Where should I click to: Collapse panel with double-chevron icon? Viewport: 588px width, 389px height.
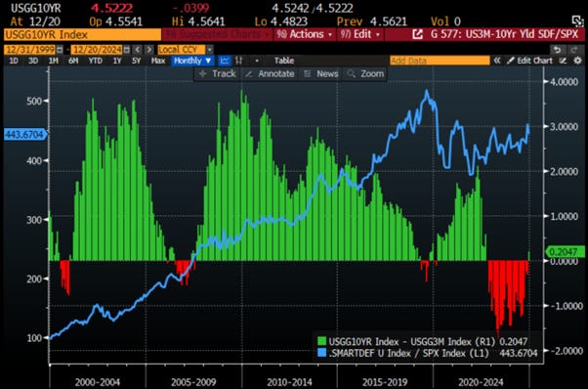(497, 61)
